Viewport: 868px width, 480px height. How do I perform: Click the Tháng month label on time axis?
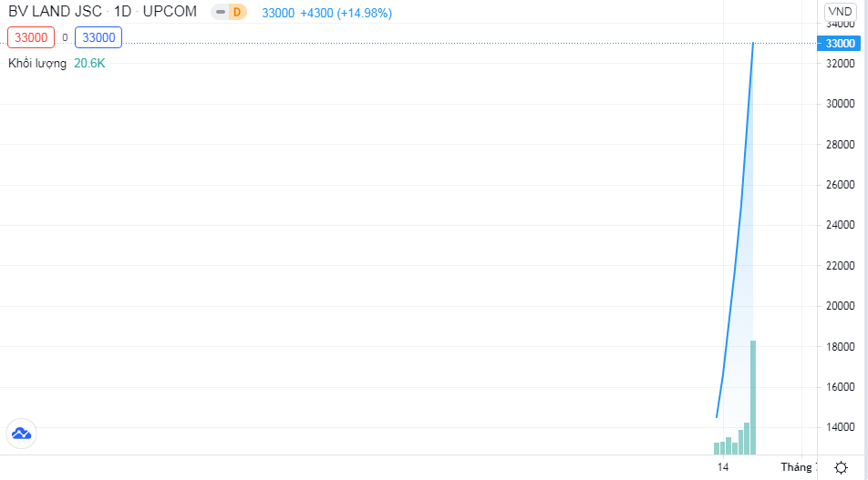[798, 467]
